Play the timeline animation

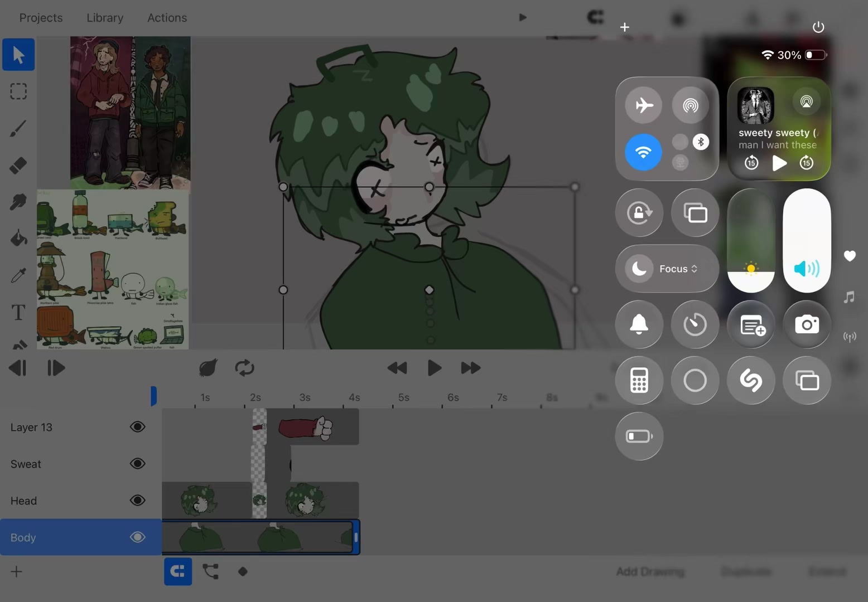point(434,368)
